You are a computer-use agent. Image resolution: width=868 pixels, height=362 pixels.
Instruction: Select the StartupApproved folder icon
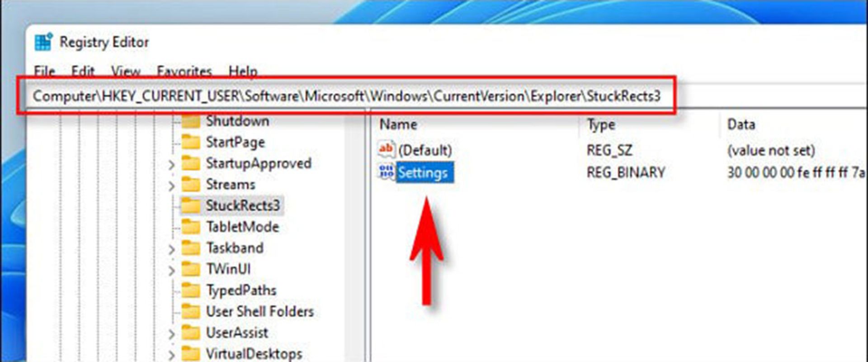(190, 163)
